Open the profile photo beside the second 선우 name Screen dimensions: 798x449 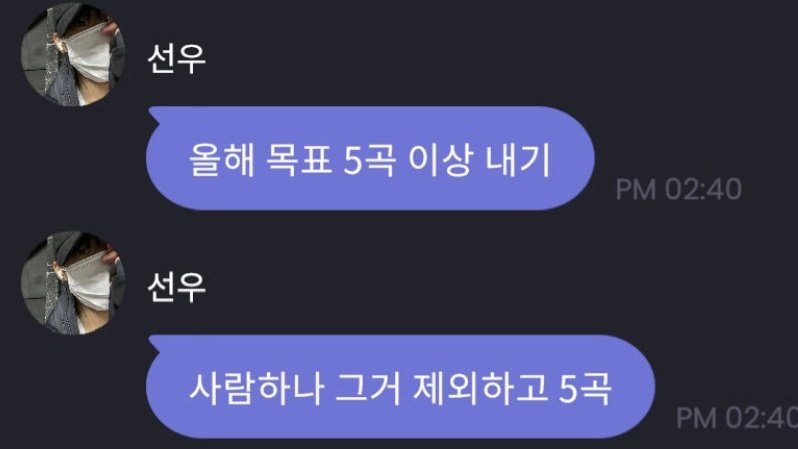click(73, 283)
